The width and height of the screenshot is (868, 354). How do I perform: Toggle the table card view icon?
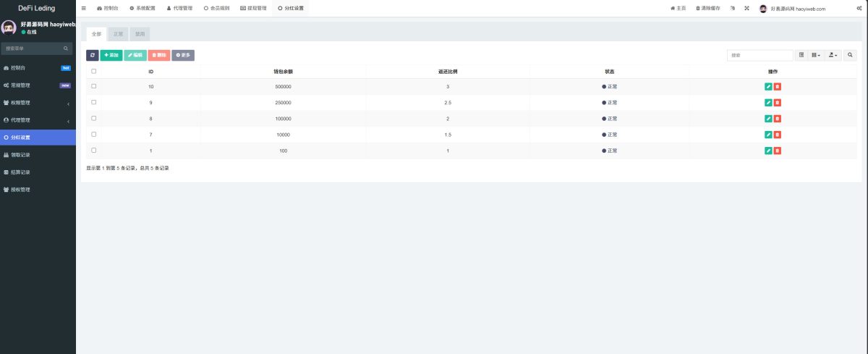coord(801,55)
